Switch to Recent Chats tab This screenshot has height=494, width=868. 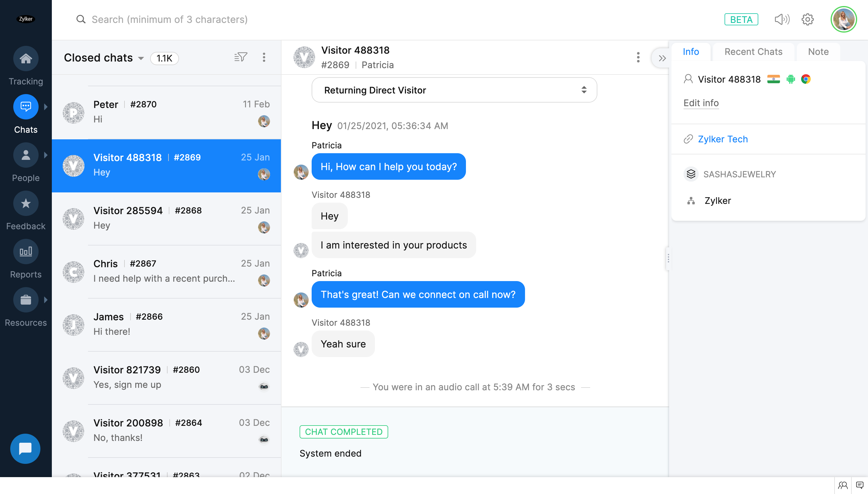pyautogui.click(x=753, y=52)
